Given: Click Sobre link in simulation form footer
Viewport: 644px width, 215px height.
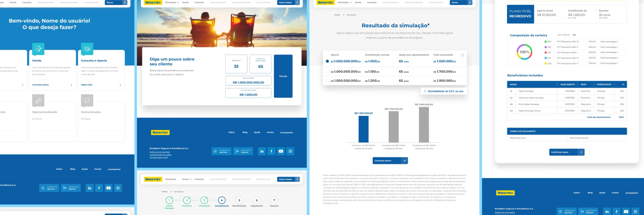Looking at the screenshot, I should [x=232, y=132].
